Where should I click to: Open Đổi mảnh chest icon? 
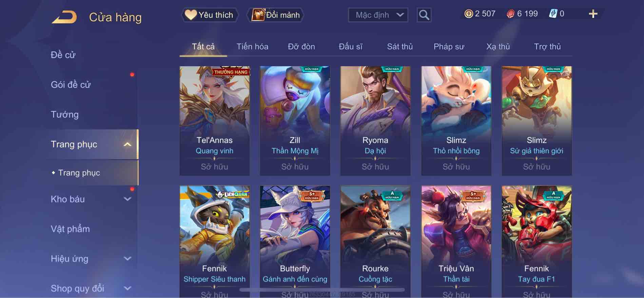(x=258, y=15)
